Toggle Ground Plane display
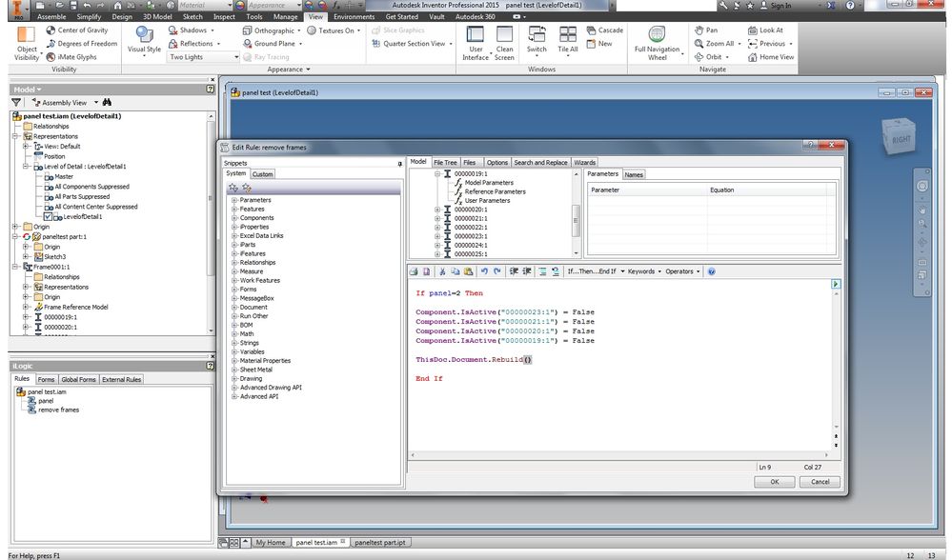Screen dimensions: 952x560 [x=272, y=44]
